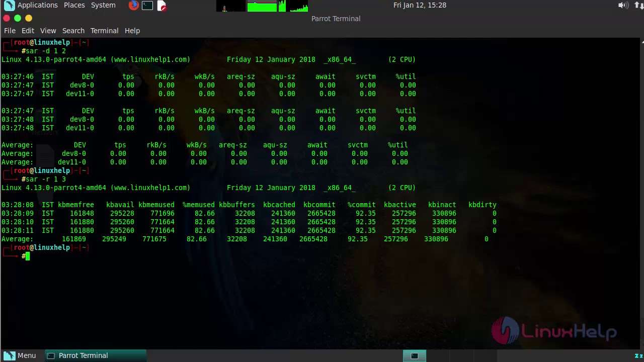Click the CPU load graph in top panel
The width and height of the screenshot is (644, 362).
click(231, 6)
